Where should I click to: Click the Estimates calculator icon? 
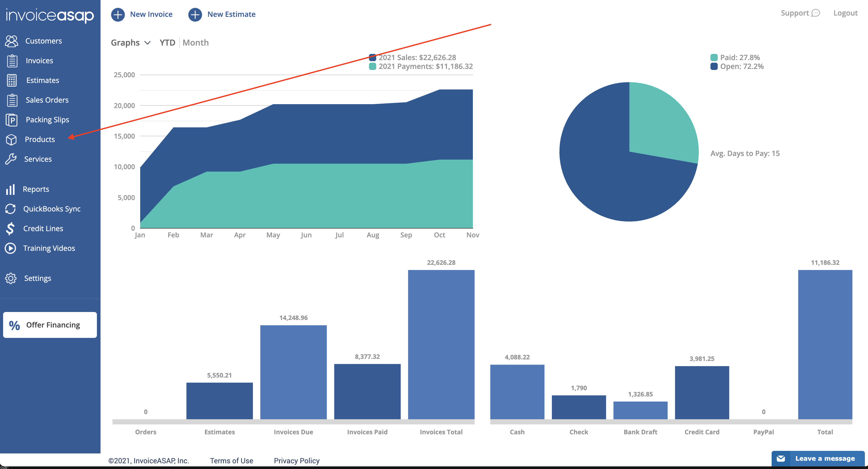tap(12, 80)
